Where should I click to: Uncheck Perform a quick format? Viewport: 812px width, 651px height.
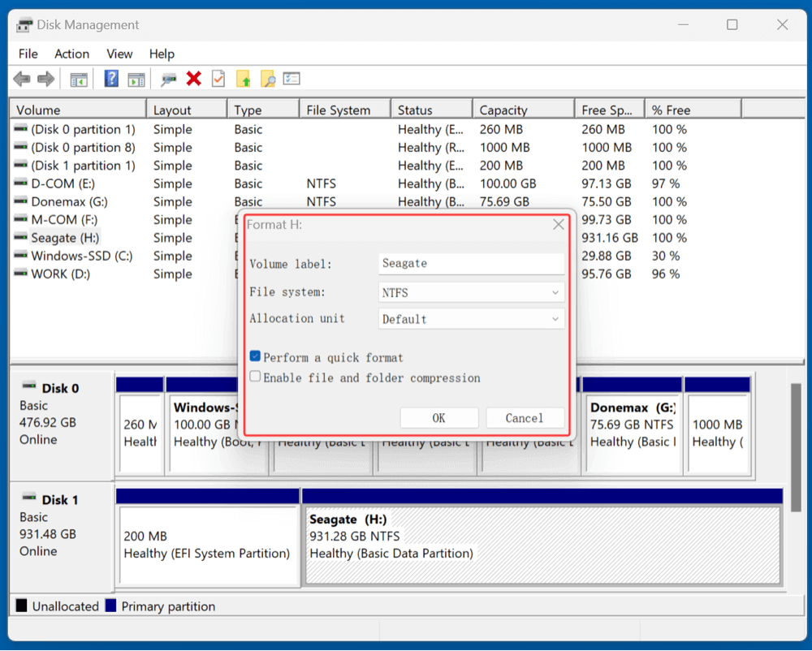[254, 356]
